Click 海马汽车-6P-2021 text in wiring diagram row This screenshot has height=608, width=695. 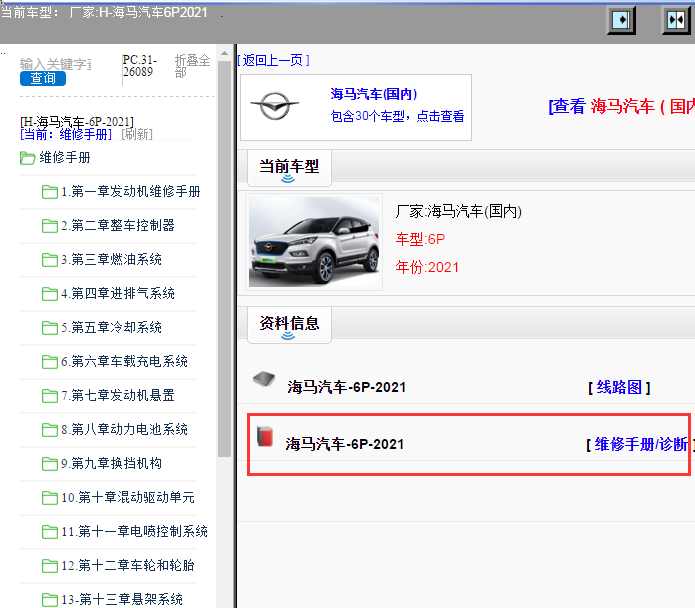pos(347,387)
